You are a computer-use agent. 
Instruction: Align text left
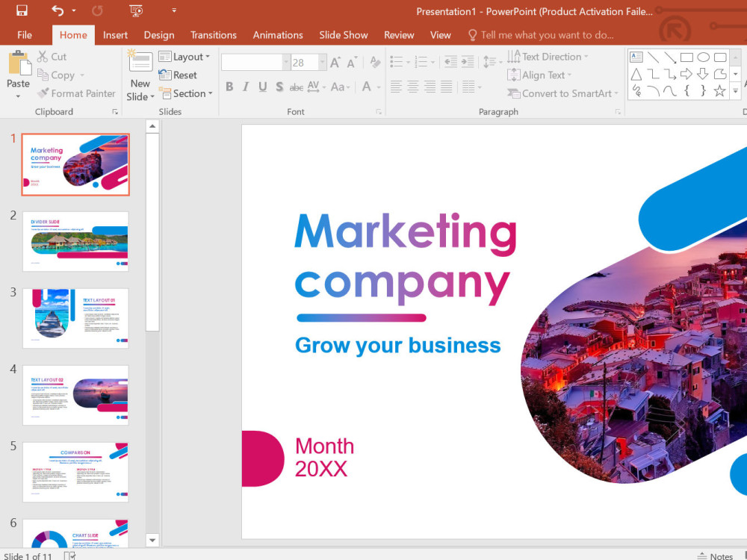(396, 87)
